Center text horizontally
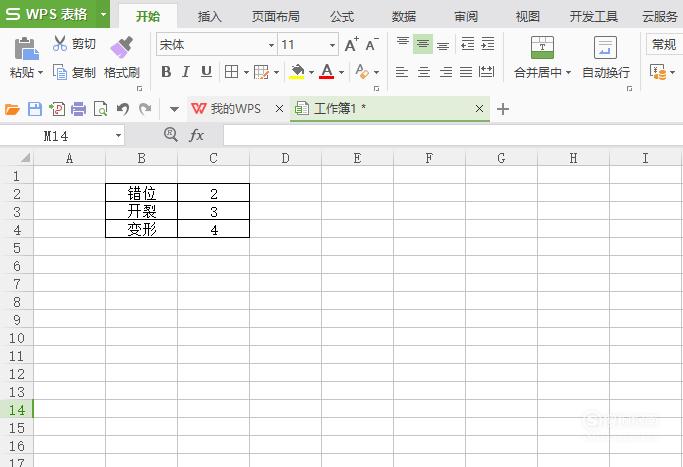This screenshot has width=683, height=467. tap(423, 72)
